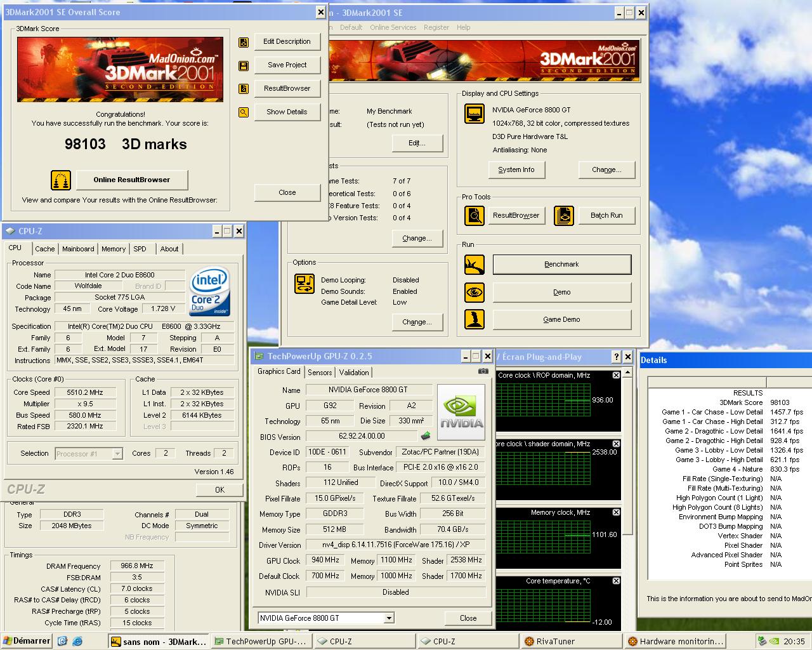Open the Démarrer start menu
The width and height of the screenshot is (812, 650).
coord(27,641)
